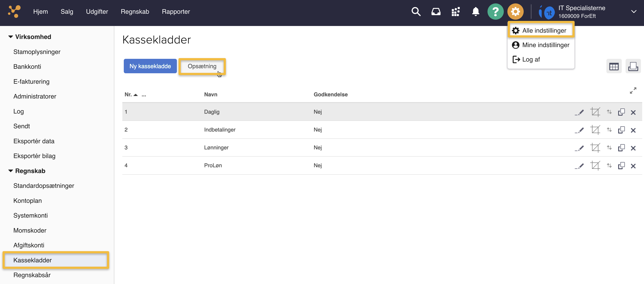Open the inbox tray icon
This screenshot has width=644, height=284.
pyautogui.click(x=436, y=12)
